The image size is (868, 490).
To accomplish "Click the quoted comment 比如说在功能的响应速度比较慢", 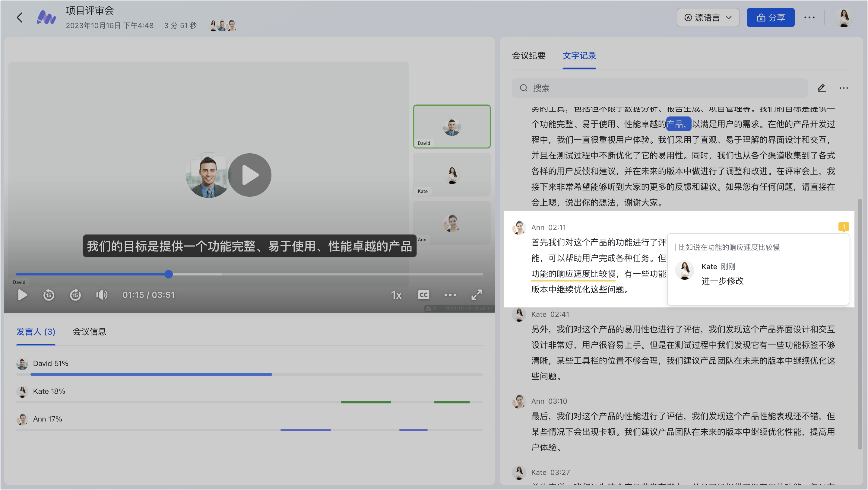I will pyautogui.click(x=729, y=247).
